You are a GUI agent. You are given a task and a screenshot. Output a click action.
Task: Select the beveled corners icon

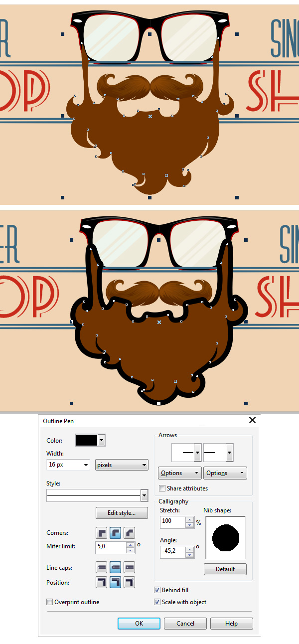click(130, 532)
